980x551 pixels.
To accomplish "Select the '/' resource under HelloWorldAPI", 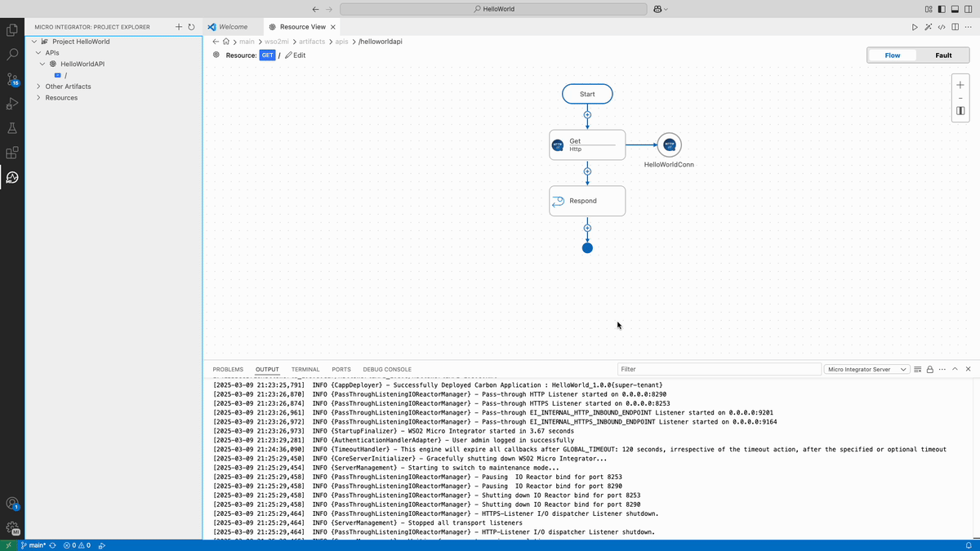I will [x=112, y=75].
